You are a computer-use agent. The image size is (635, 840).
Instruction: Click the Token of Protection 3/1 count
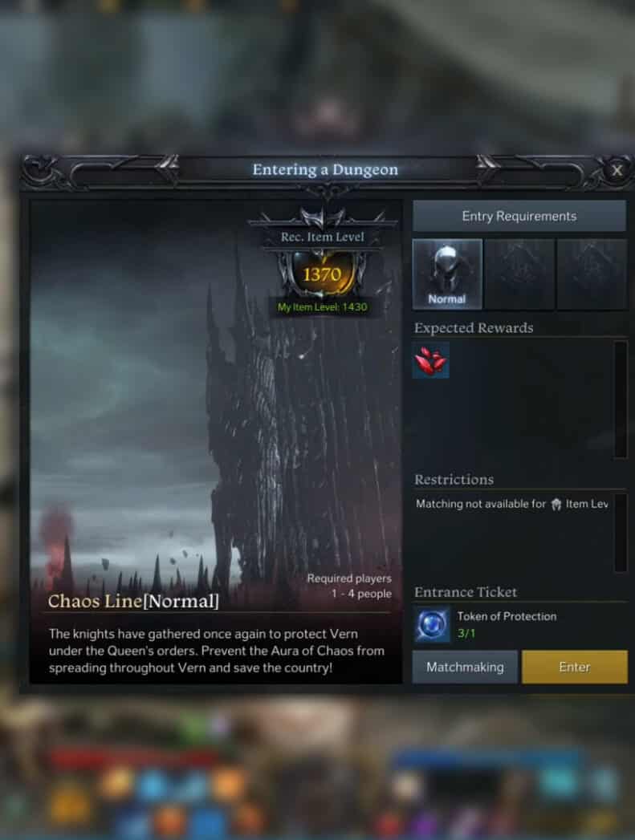[x=466, y=633]
